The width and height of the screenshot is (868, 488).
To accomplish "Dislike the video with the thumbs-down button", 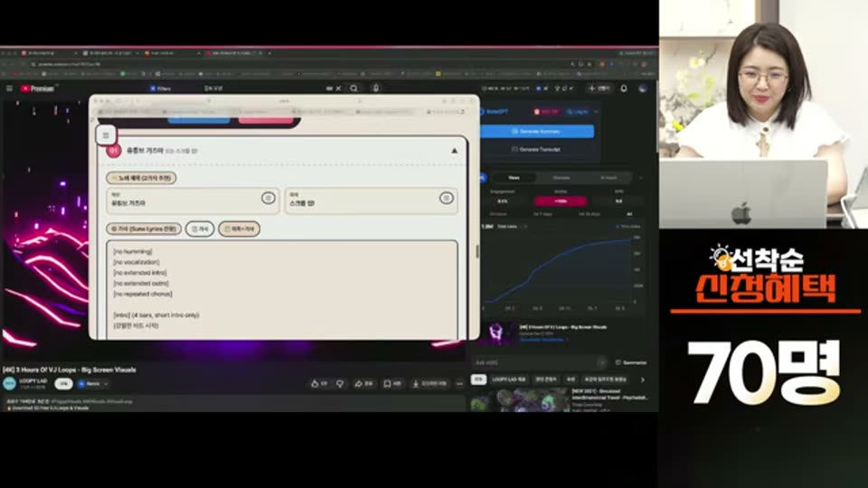I will (340, 383).
